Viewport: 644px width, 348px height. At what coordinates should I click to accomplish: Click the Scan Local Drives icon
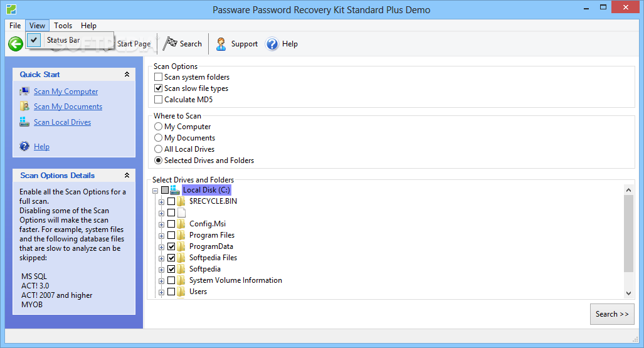tap(24, 122)
